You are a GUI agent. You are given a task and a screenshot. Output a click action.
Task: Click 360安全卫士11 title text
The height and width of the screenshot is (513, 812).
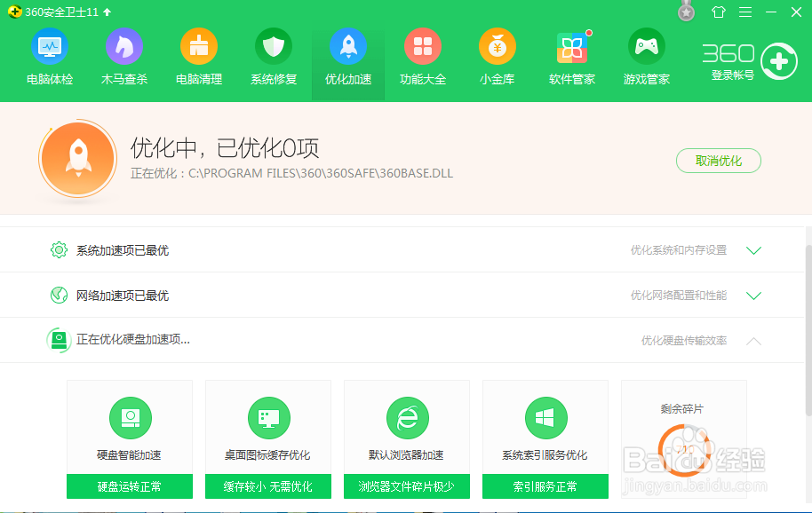coord(61,12)
